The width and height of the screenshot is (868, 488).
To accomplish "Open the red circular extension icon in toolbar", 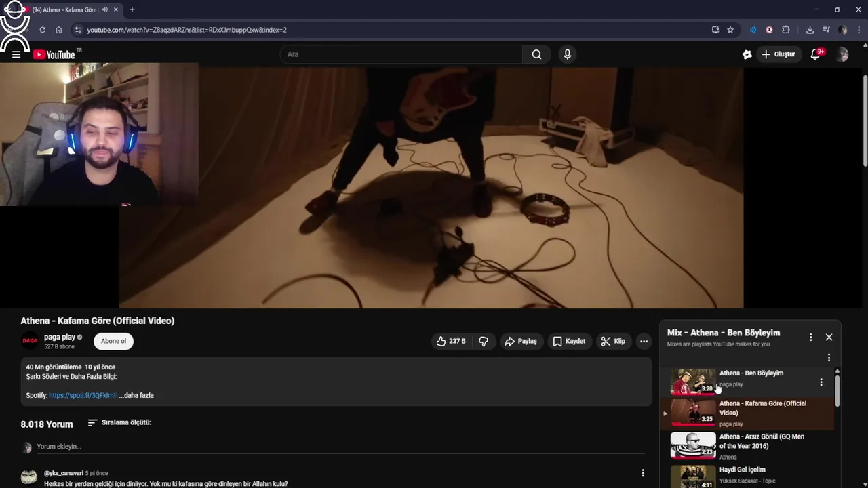I will click(769, 30).
